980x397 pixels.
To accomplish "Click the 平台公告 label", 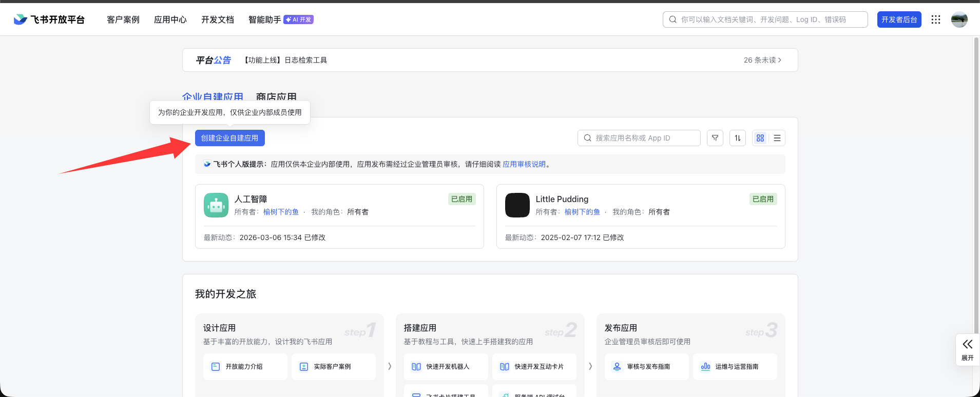I will (x=213, y=60).
